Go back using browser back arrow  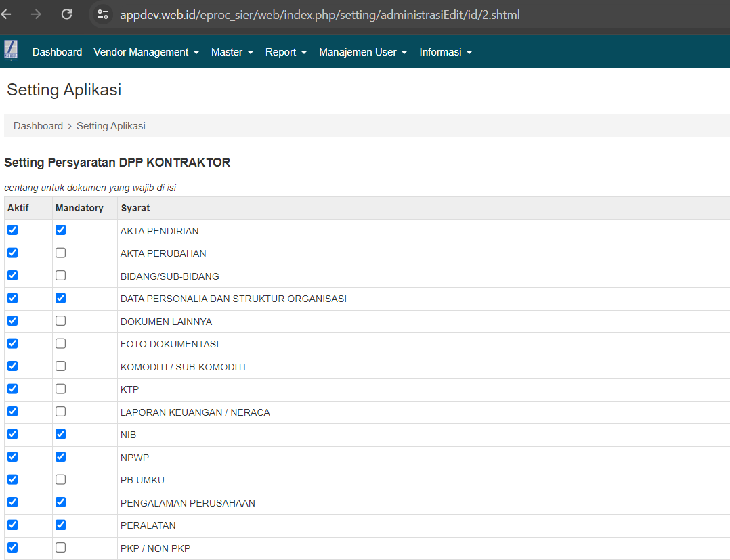pos(7,14)
